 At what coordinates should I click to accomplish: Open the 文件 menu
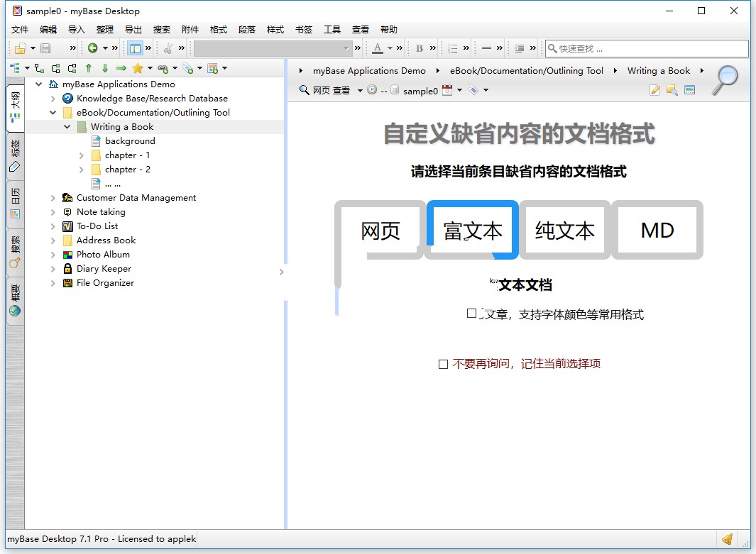click(20, 29)
